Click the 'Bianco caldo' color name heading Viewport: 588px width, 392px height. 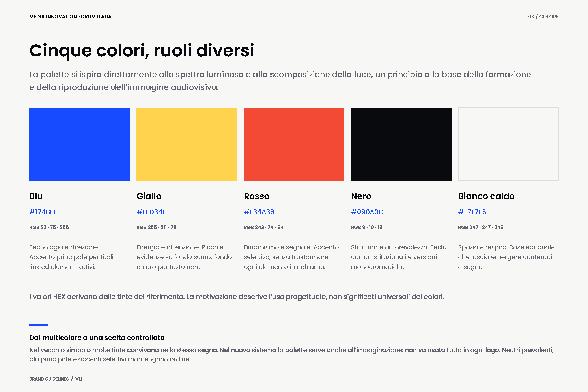486,196
